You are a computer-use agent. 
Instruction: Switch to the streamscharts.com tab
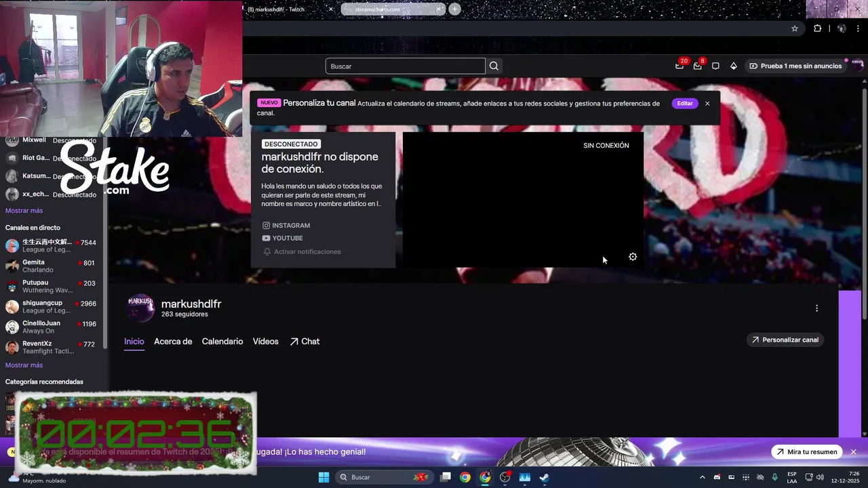393,9
